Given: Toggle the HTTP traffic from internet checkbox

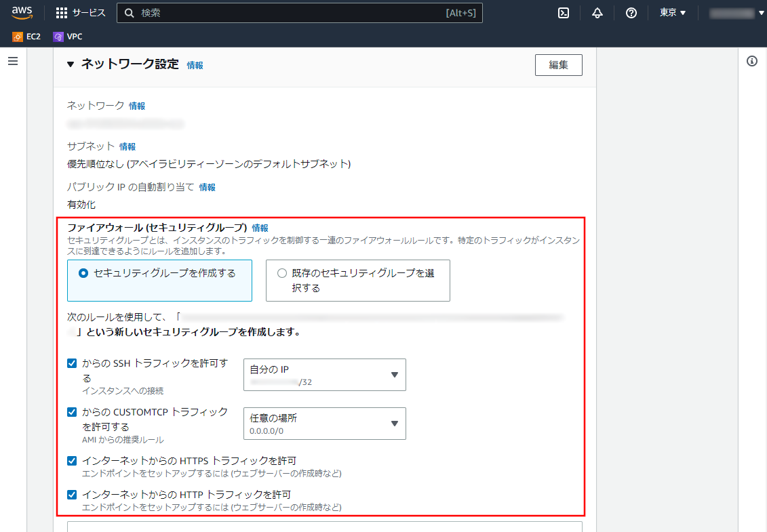Looking at the screenshot, I should pos(72,495).
